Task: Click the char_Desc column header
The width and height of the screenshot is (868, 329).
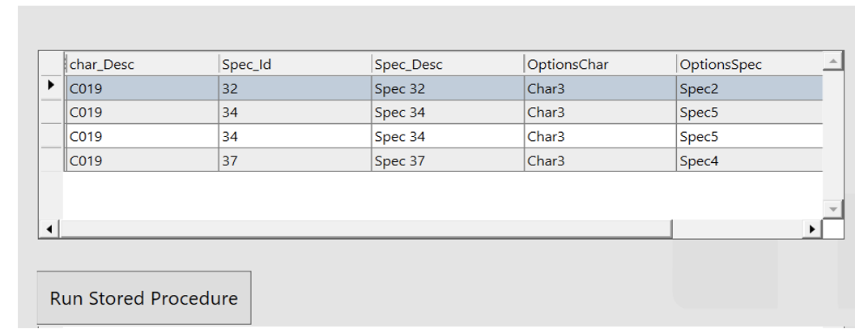Action: tap(143, 64)
